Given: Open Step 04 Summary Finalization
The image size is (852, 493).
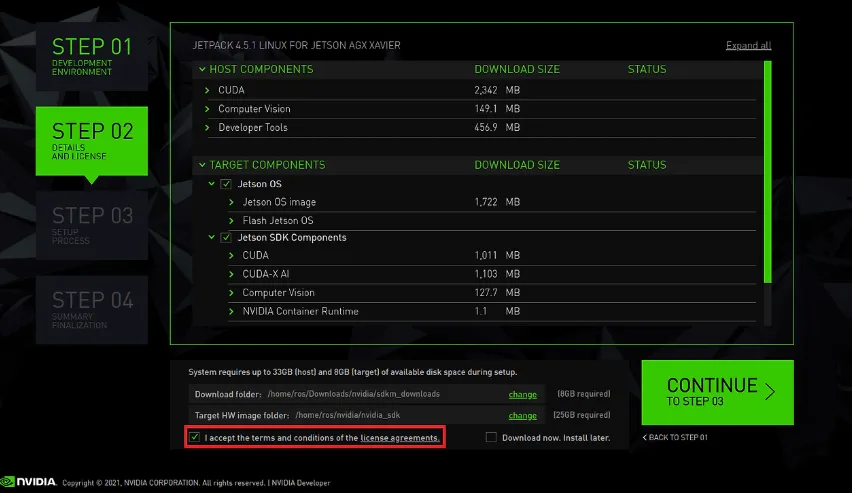Looking at the screenshot, I should click(x=92, y=310).
